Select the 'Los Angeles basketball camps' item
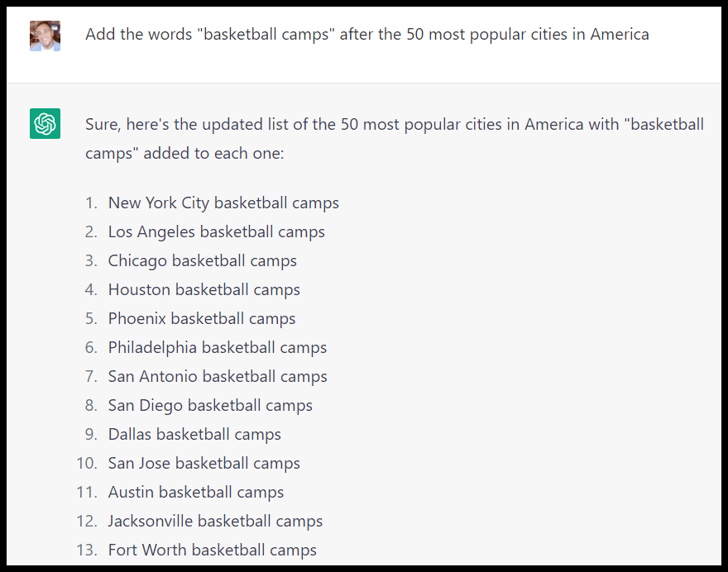The width and height of the screenshot is (728, 572). tap(216, 231)
